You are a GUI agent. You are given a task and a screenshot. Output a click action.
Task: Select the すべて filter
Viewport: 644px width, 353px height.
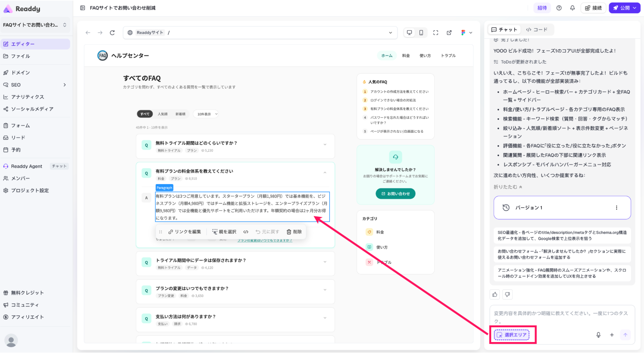(x=145, y=114)
